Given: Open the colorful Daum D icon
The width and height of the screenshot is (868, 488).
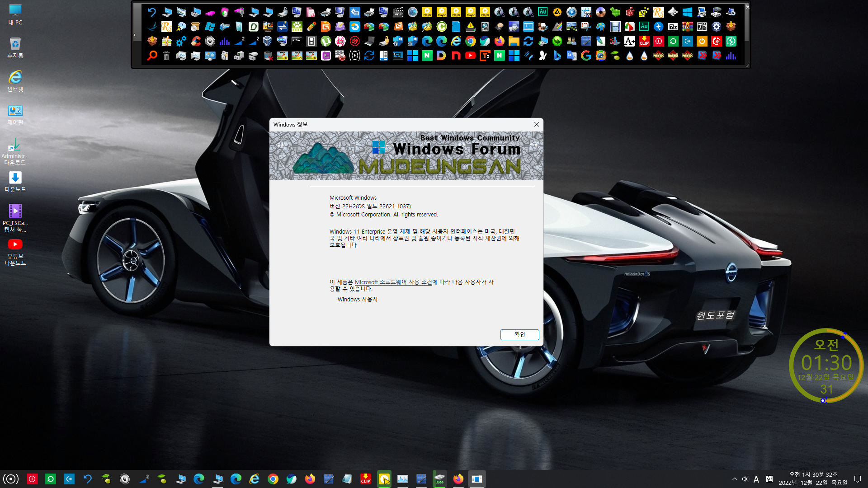Looking at the screenshot, I should [x=441, y=56].
